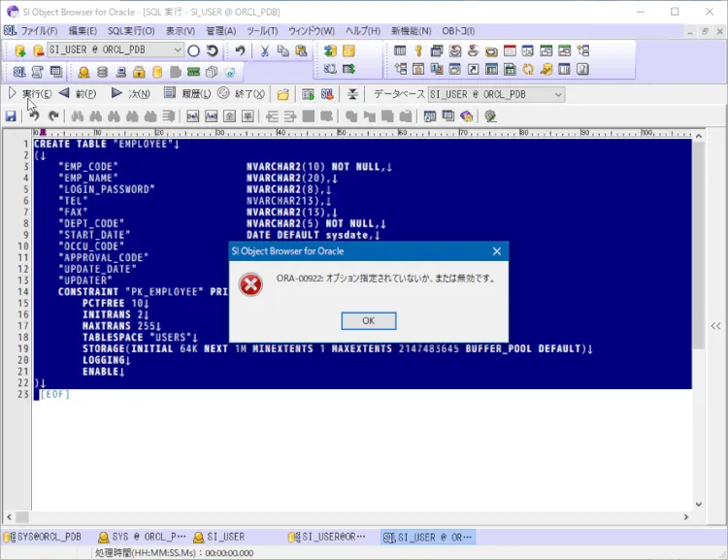This screenshot has height=560, width=728.
Task: Click the purple eraser-like icon in editor toolbar
Action: pyautogui.click(x=467, y=116)
